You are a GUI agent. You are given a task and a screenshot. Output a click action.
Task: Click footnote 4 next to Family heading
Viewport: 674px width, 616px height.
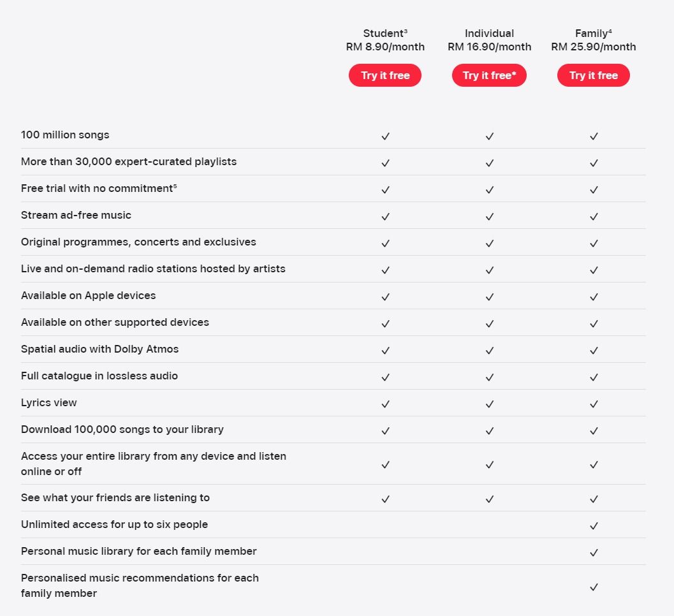(610, 31)
